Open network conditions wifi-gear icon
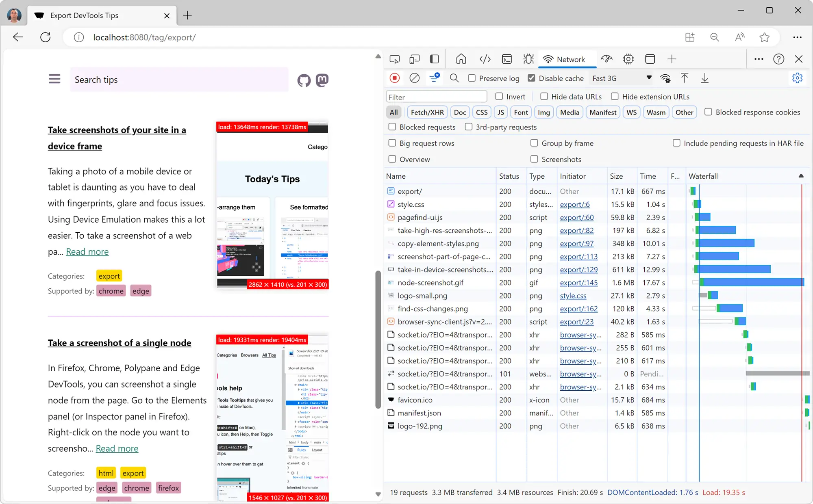Screen dimensions: 813x504 click(665, 78)
